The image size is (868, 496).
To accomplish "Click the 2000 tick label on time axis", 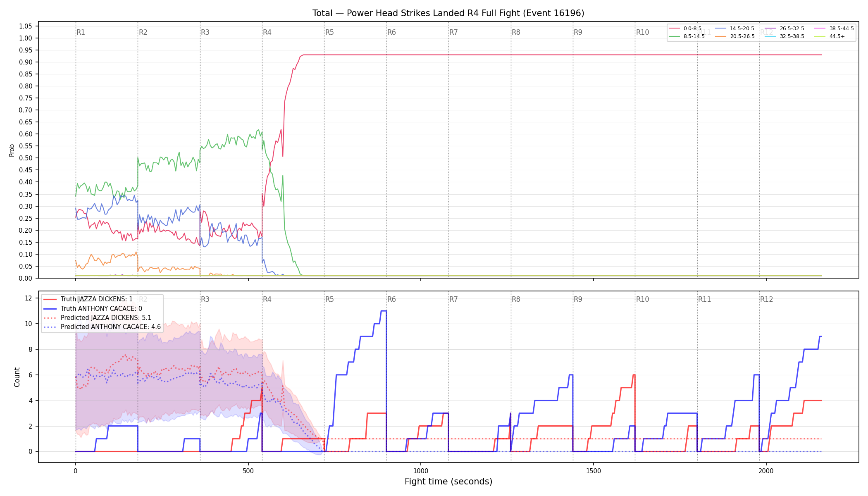I will tap(766, 471).
